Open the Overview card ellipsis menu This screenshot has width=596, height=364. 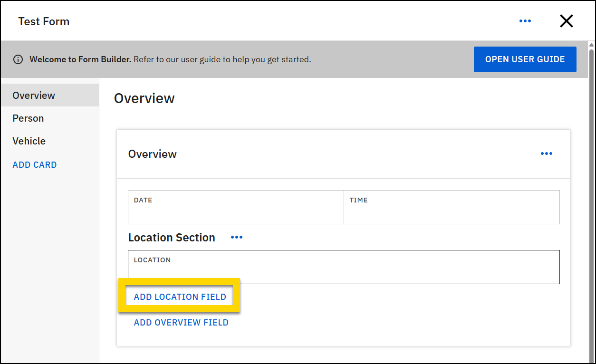pyautogui.click(x=546, y=153)
